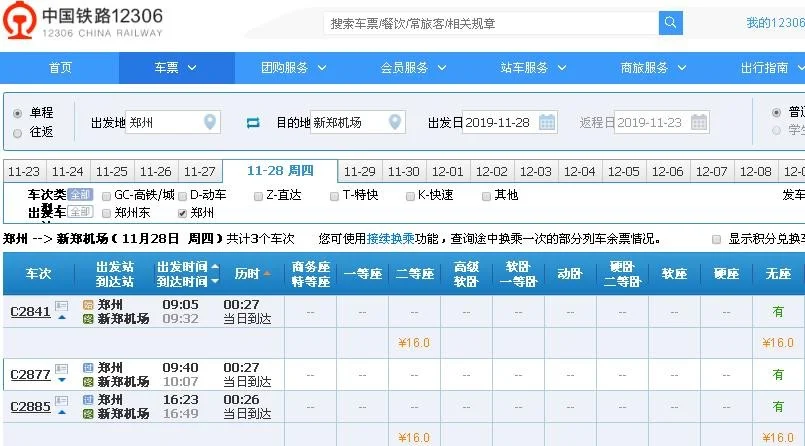Check the 其他 train type box
This screenshot has width=805, height=446.
pyautogui.click(x=486, y=196)
